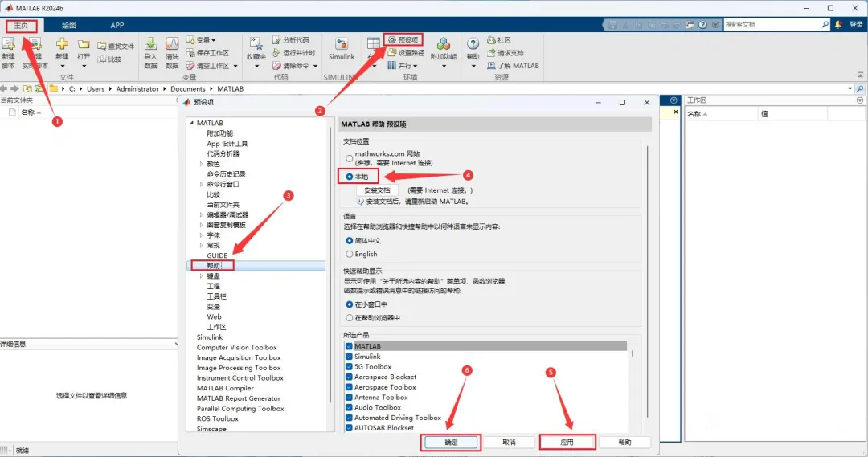Click the up-one-folder icon in address bar
The height and width of the screenshot is (457, 868).
tap(27, 88)
